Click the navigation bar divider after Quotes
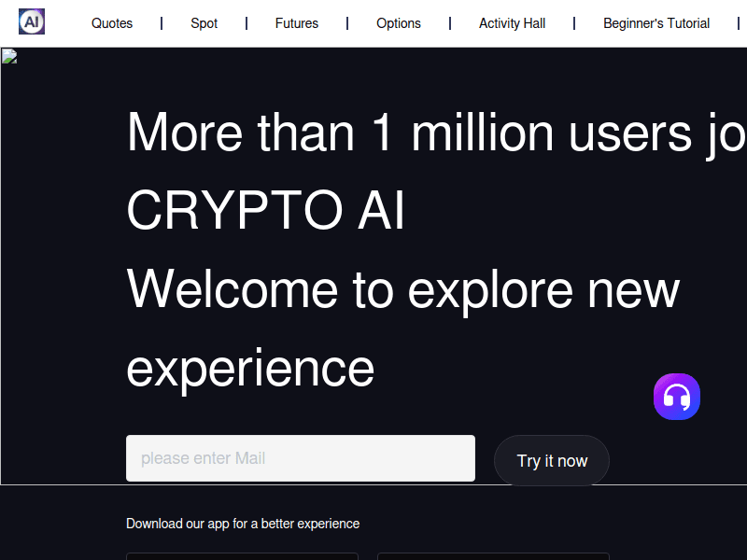The image size is (747, 560). pyautogui.click(x=161, y=23)
